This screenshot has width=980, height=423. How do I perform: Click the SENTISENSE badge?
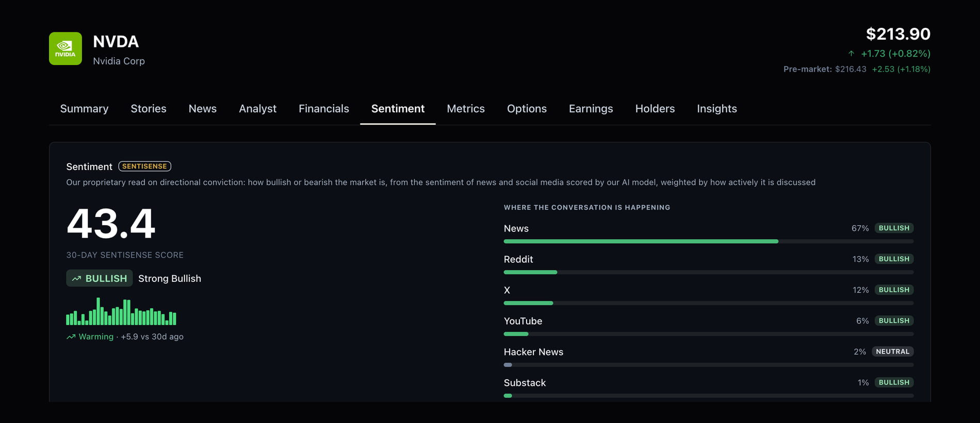tap(145, 166)
